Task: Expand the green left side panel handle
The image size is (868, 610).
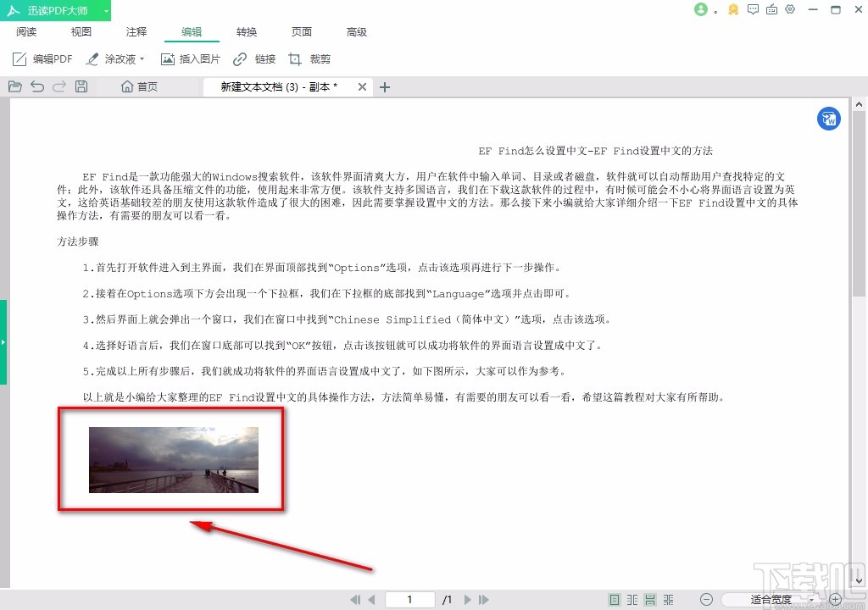Action: 3,342
